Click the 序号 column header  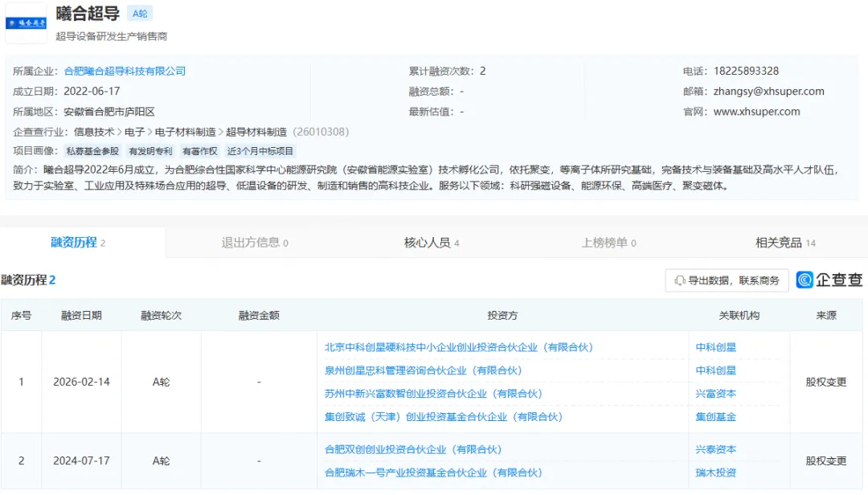tap(21, 315)
